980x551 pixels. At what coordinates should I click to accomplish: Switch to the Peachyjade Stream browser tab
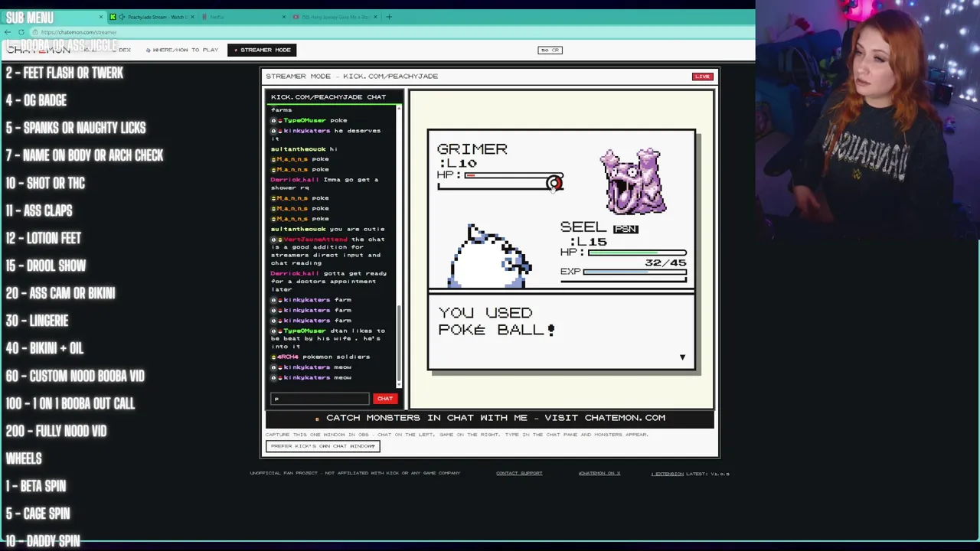(x=152, y=17)
